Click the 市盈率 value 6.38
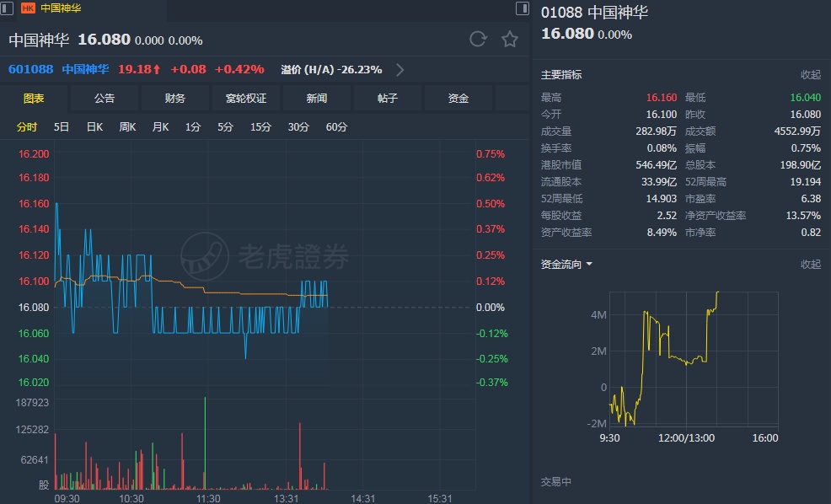 click(x=812, y=199)
